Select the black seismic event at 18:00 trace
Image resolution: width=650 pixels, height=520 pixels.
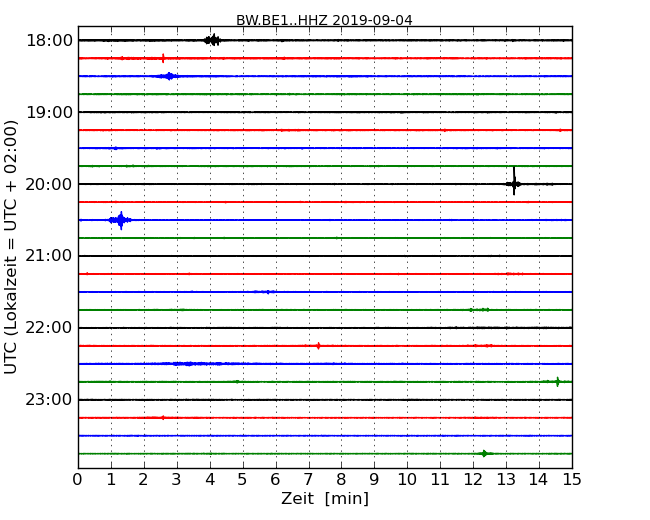[x=213, y=40]
